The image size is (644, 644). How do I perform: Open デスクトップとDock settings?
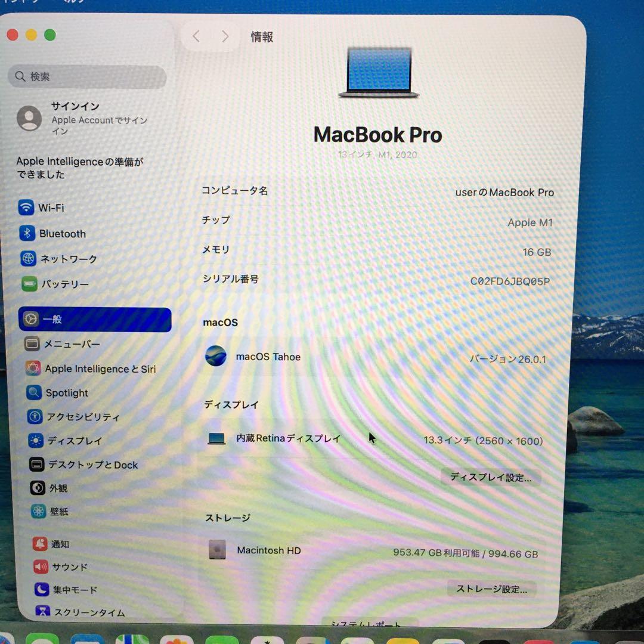click(x=91, y=464)
